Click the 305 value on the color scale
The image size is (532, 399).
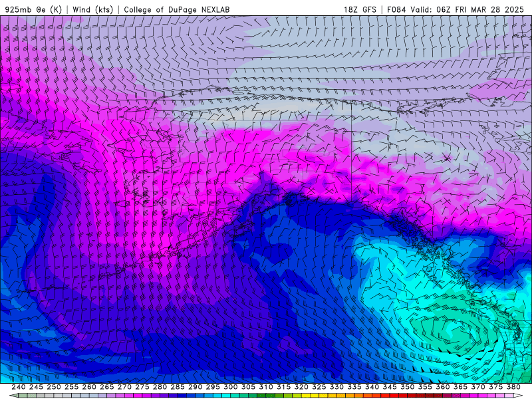(248, 387)
